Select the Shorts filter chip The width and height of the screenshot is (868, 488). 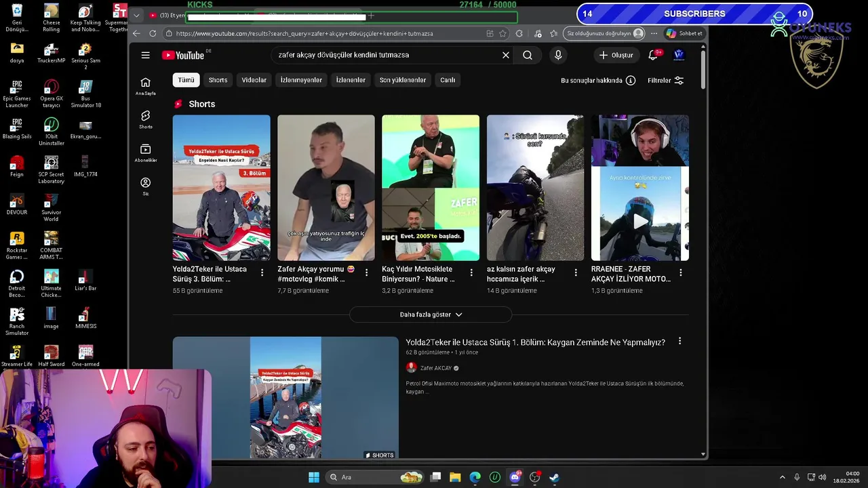point(218,80)
